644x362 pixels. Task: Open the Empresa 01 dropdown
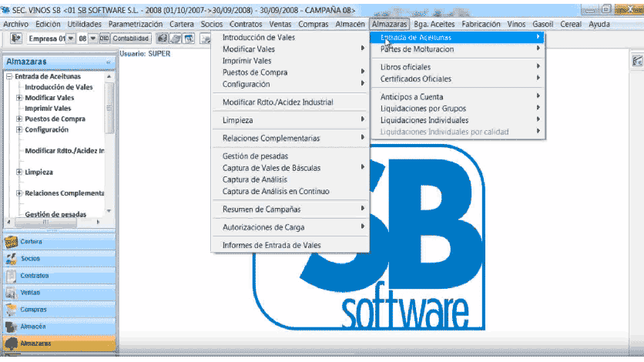pyautogui.click(x=71, y=38)
